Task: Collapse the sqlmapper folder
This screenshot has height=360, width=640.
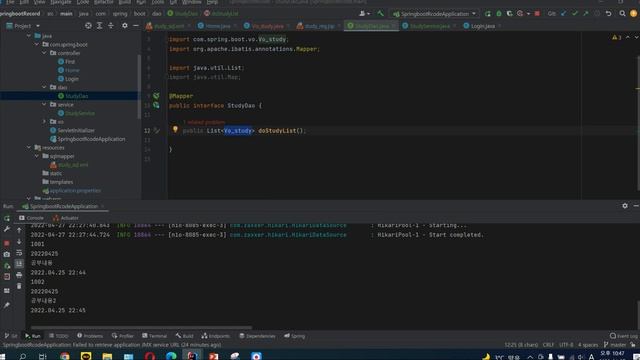Action: coord(36,156)
